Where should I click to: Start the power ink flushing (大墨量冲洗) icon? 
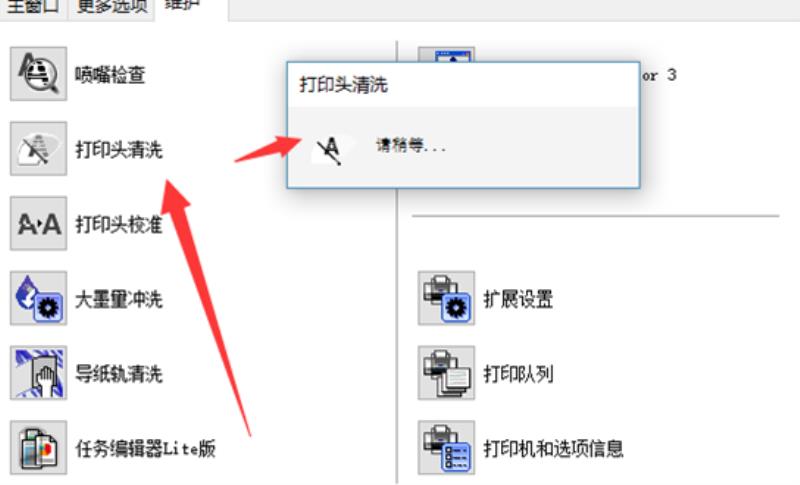(x=38, y=298)
